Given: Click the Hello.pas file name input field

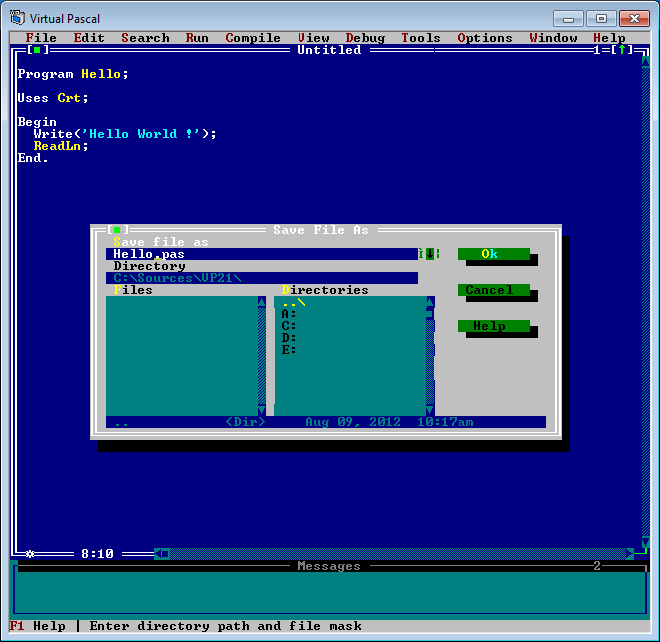Looking at the screenshot, I should 260,254.
